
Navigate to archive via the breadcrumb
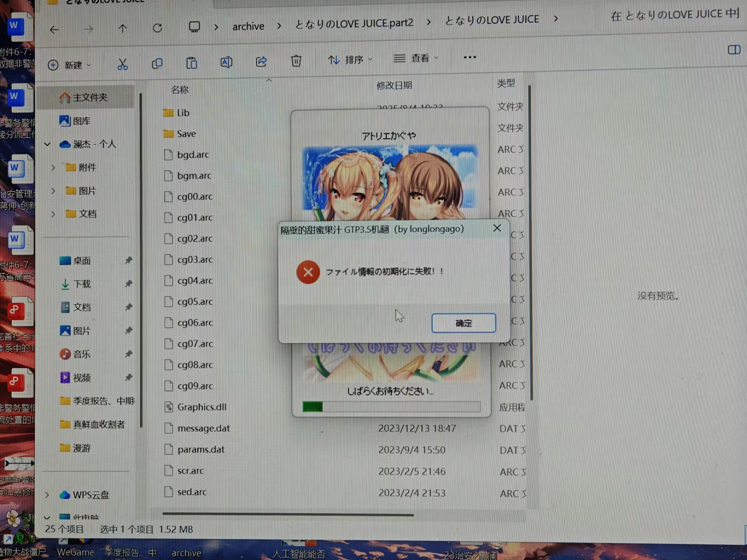click(x=249, y=25)
